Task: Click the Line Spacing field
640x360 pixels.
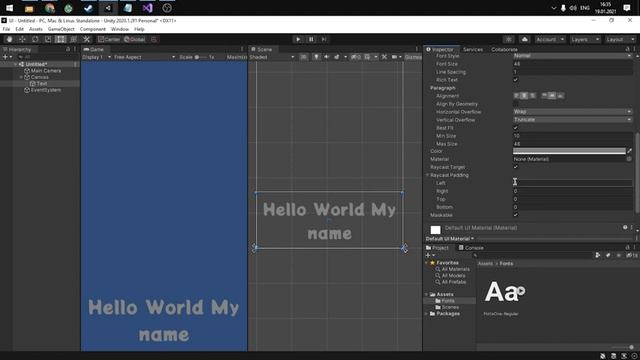Action: click(x=572, y=72)
